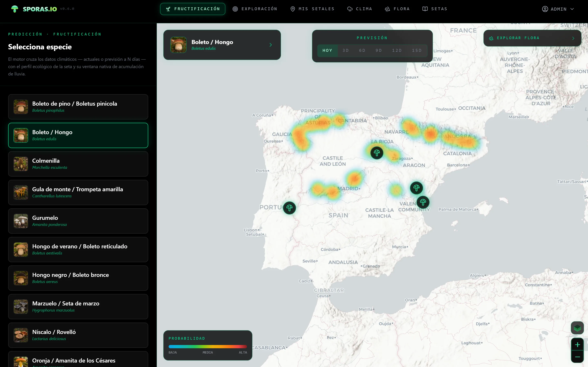The height and width of the screenshot is (367, 588).
Task: Switch forecast to 3D
Action: [x=345, y=51]
